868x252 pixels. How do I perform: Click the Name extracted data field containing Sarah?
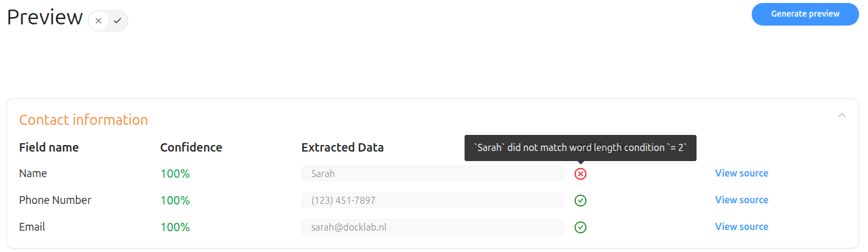tap(433, 174)
